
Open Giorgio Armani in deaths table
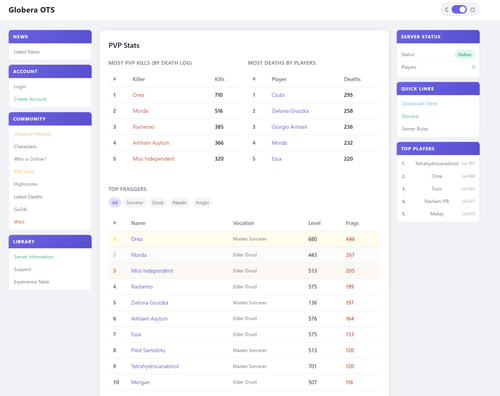coord(289,127)
